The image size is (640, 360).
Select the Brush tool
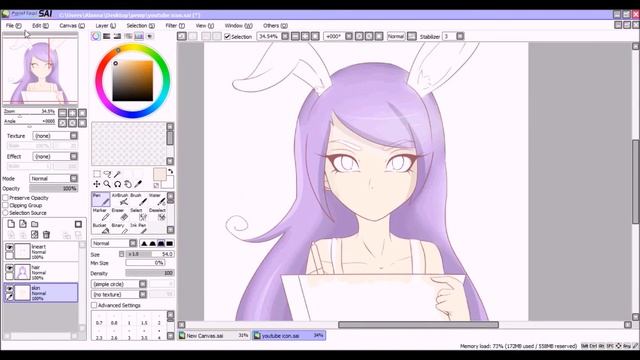tap(139, 199)
